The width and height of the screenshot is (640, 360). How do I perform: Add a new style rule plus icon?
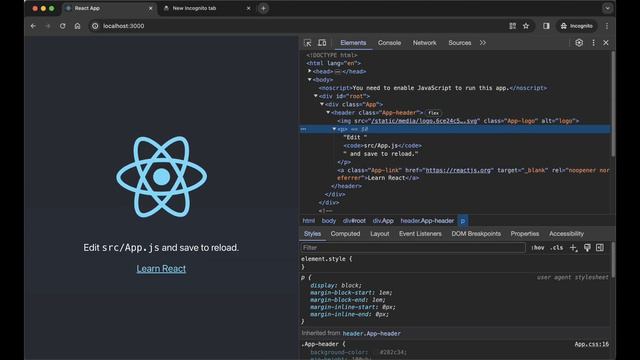point(573,248)
